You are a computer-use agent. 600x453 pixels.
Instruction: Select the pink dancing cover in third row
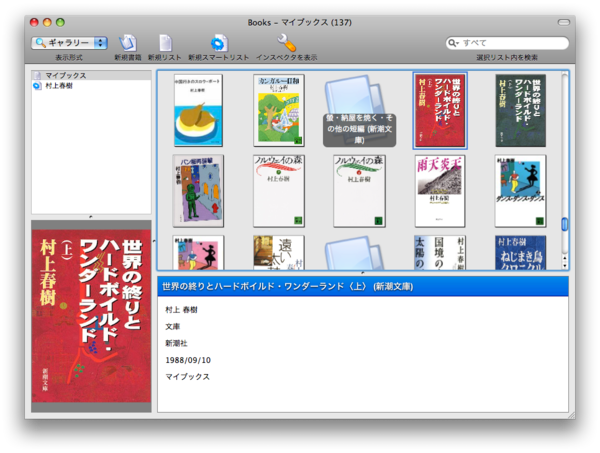pos(198,253)
